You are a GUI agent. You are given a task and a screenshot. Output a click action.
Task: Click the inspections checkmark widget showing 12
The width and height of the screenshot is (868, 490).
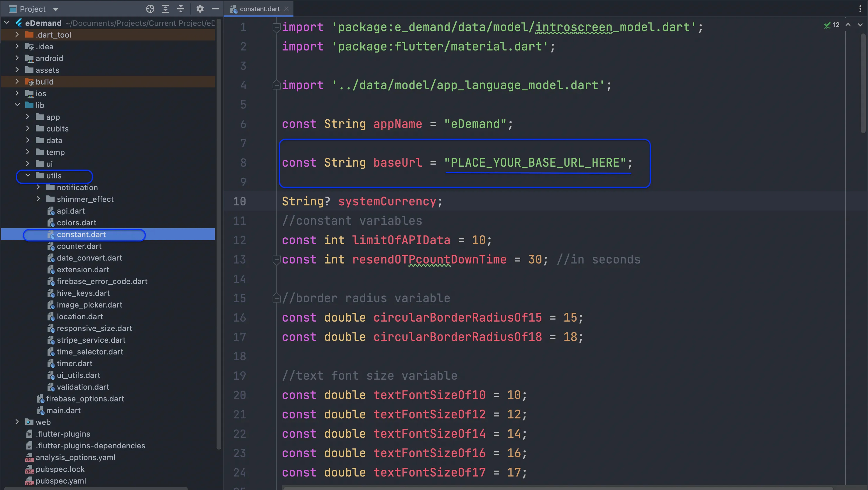coord(832,25)
